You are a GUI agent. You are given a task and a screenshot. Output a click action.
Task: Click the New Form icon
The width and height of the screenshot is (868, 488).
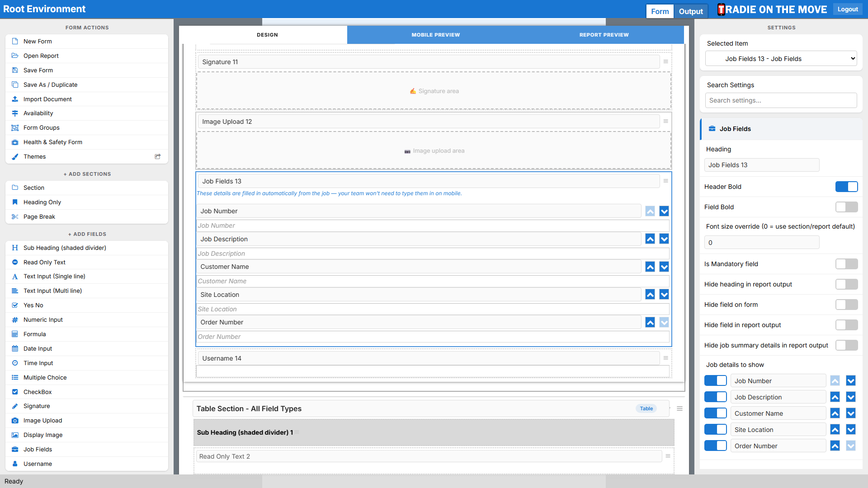[x=15, y=41]
